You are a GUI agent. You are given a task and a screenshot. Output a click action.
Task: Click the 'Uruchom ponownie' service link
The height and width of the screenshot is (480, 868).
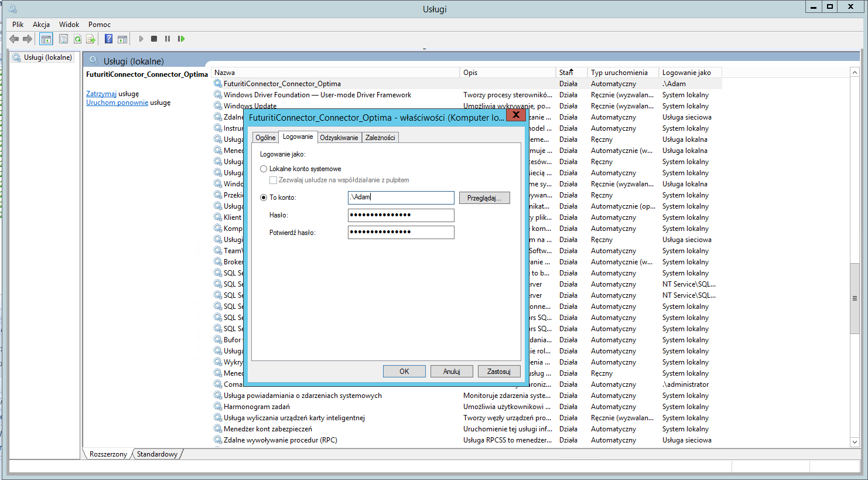[117, 103]
